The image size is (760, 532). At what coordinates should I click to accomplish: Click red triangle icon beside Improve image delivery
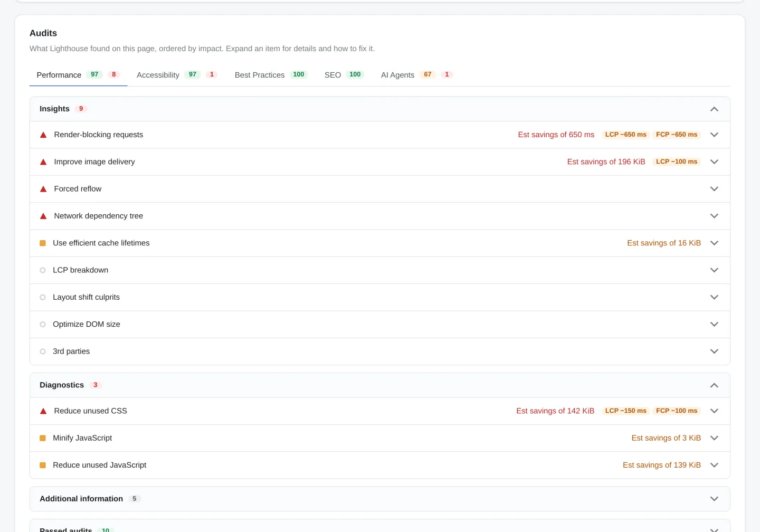(43, 162)
